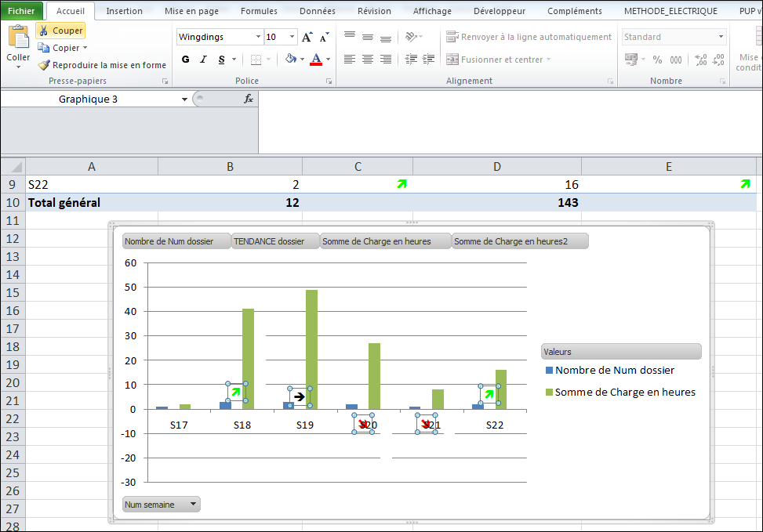
Task: Click the Couper scissors button
Action: tap(60, 31)
